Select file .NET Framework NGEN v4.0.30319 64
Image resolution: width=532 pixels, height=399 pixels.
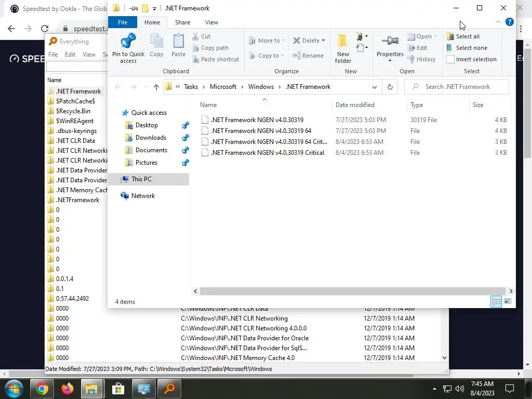pos(261,131)
